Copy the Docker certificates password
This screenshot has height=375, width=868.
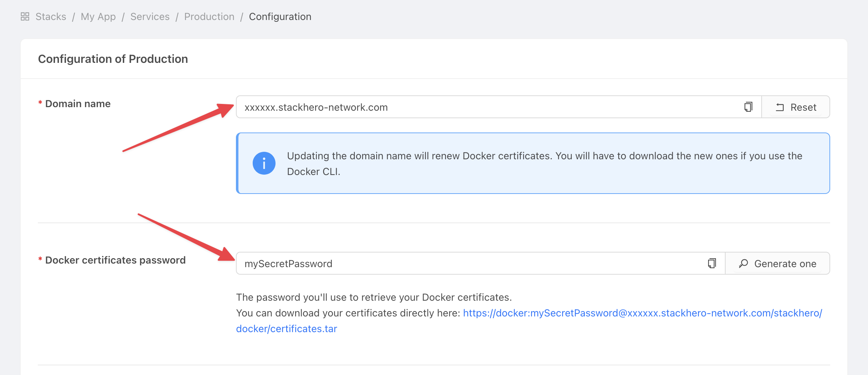[x=712, y=264]
